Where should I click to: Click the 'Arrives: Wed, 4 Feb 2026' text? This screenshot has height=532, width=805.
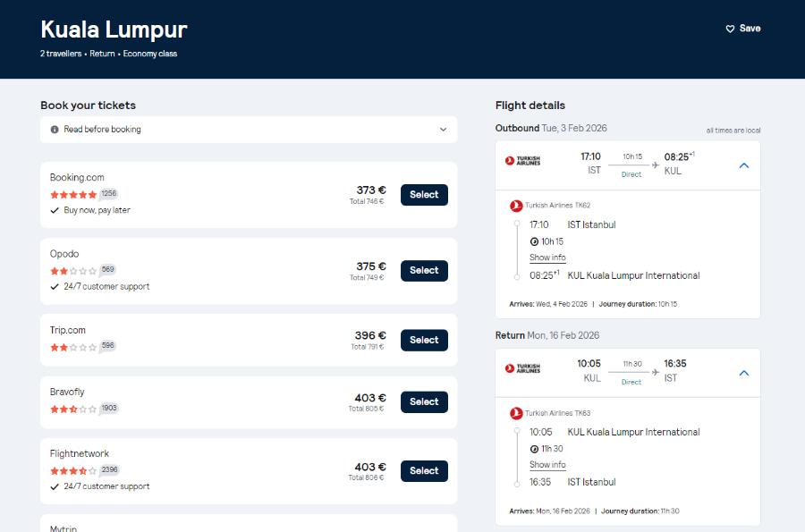pyautogui.click(x=548, y=304)
